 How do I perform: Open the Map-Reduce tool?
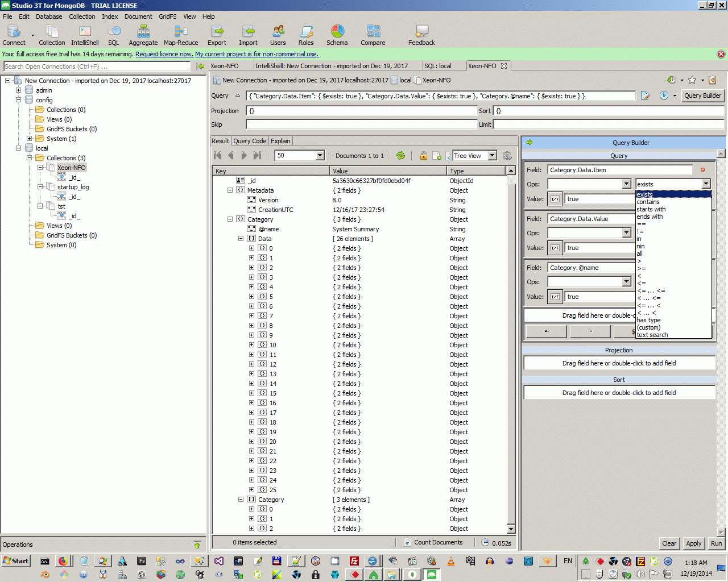181,35
